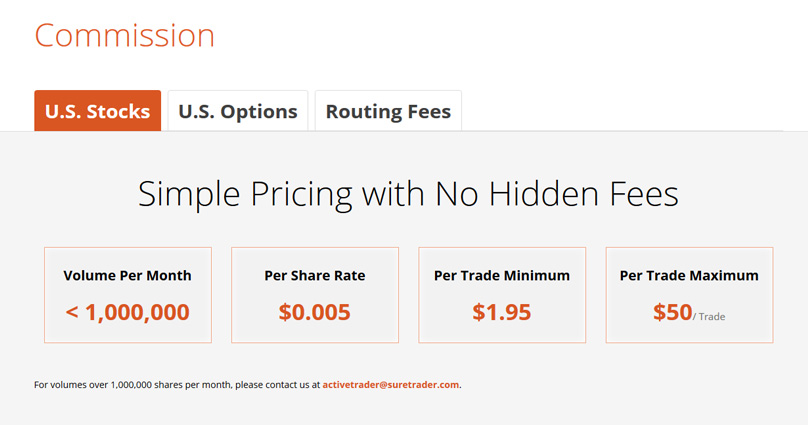Viewport: 808px width, 425px height.
Task: Switch to the U.S. Options tab
Action: (238, 111)
